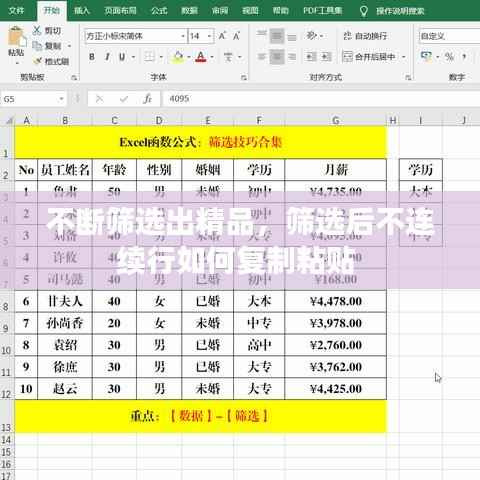This screenshot has width=480, height=480.
Task: Open the number format combo box
Action: (x=449, y=36)
